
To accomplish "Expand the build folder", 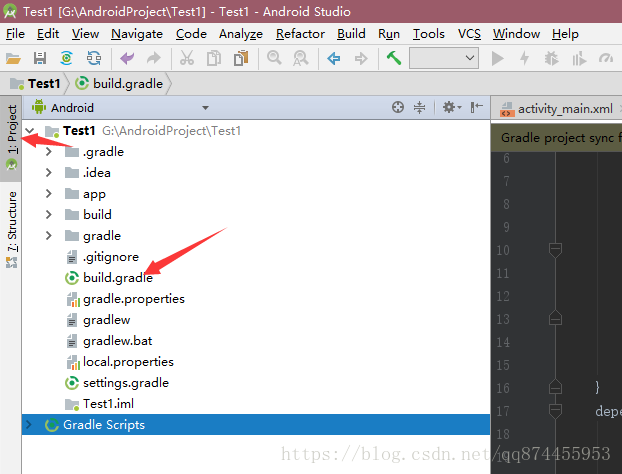I will (x=49, y=215).
